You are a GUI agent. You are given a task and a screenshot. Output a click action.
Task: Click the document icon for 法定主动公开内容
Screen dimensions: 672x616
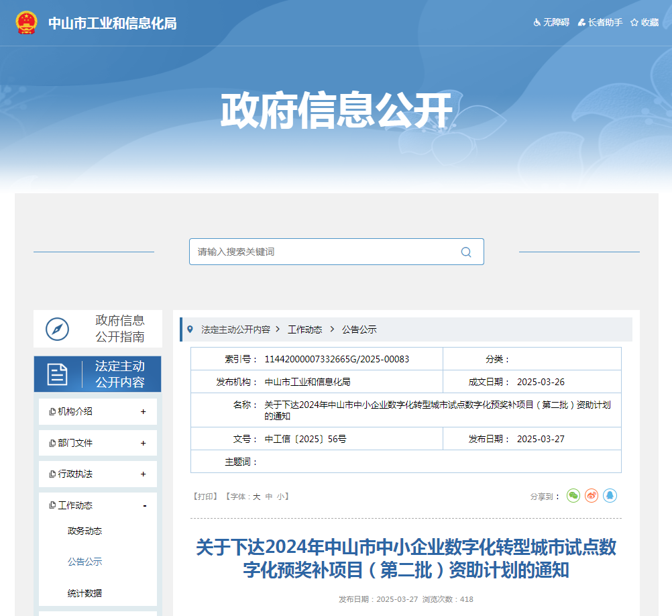coord(58,374)
